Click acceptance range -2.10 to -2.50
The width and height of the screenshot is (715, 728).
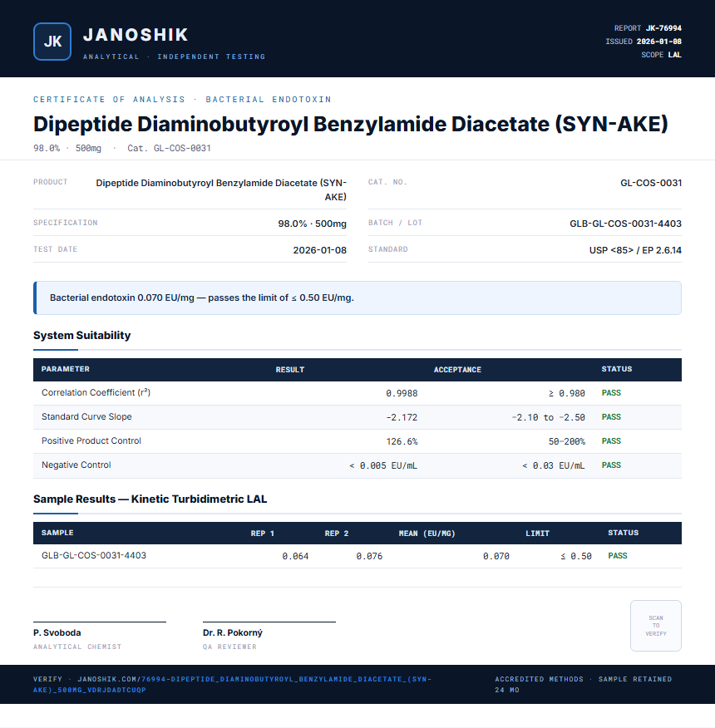click(548, 417)
